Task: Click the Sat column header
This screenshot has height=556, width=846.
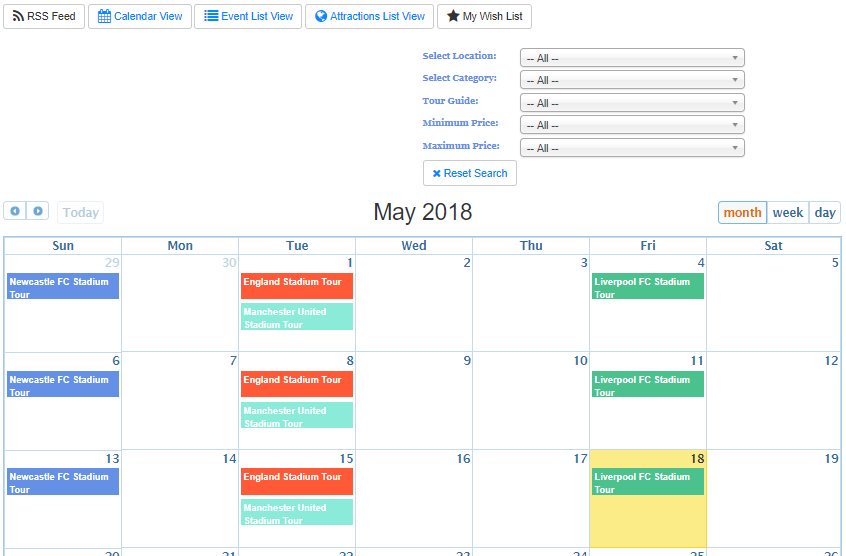Action: [x=773, y=245]
